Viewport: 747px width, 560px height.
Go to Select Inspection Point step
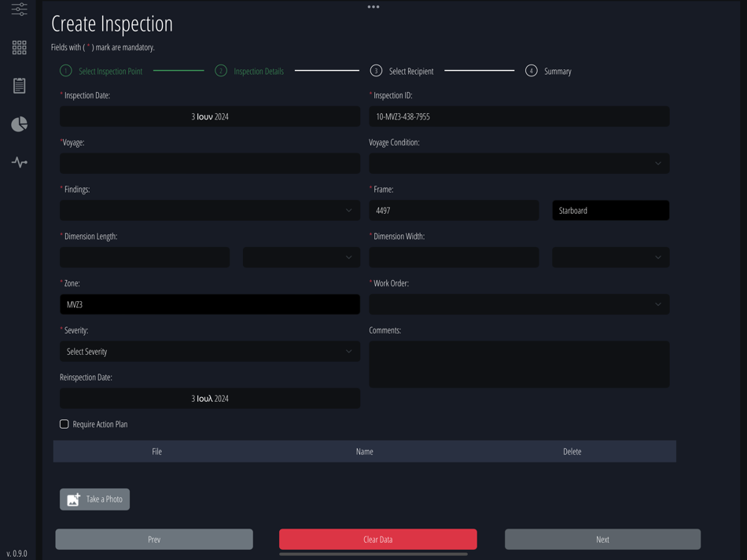(x=101, y=71)
